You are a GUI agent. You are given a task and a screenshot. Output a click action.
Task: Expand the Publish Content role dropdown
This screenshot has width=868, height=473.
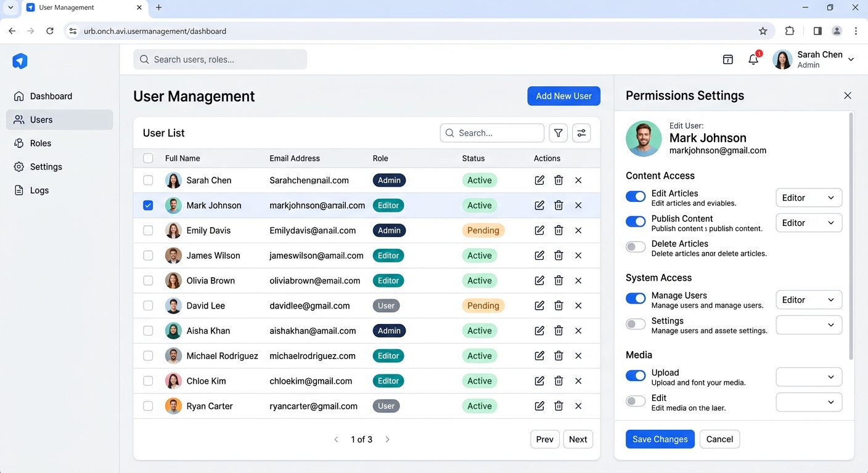coord(808,223)
